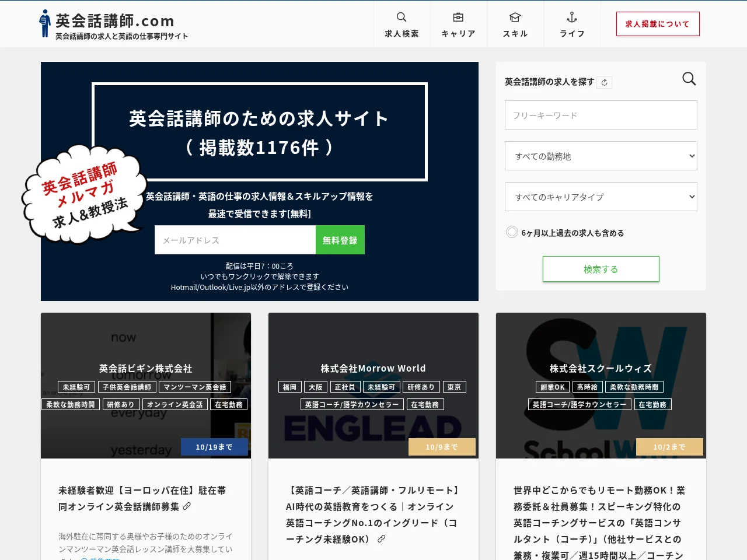Image resolution: width=747 pixels, height=560 pixels.
Task: Click 在宅勤務 tag under 株式会社スクールウィズ
Action: pyautogui.click(x=652, y=404)
